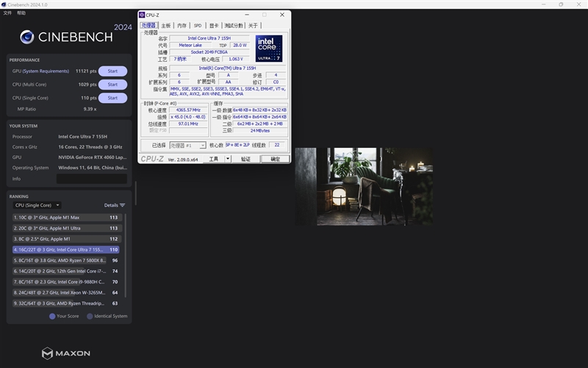Click the left panel vertical scrollbar

[135, 194]
